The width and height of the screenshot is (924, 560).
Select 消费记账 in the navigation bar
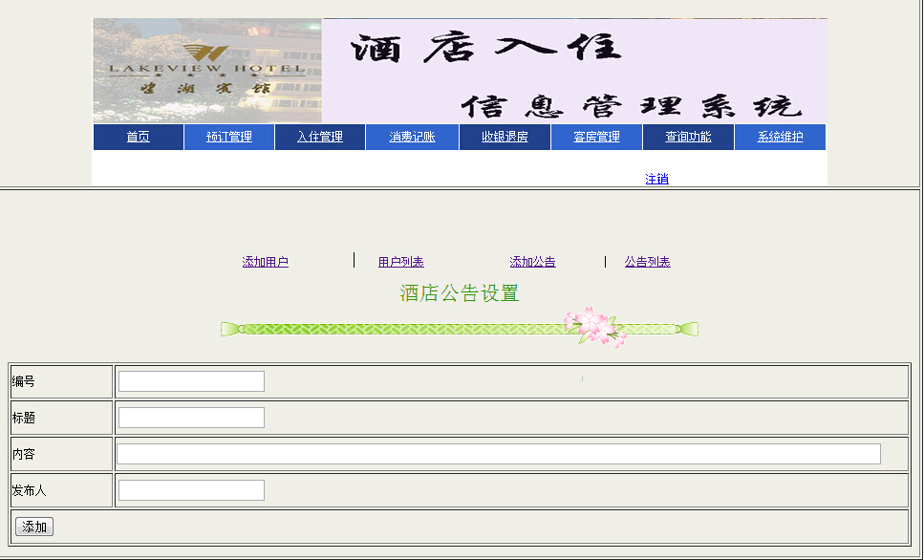click(412, 137)
